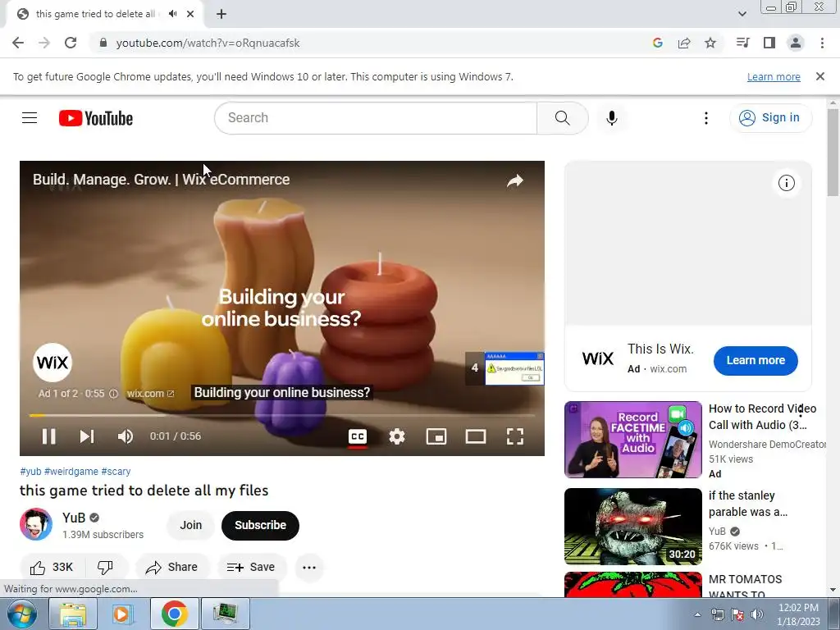Open wix.com advertiser link in player
The image size is (840, 630).
(151, 394)
